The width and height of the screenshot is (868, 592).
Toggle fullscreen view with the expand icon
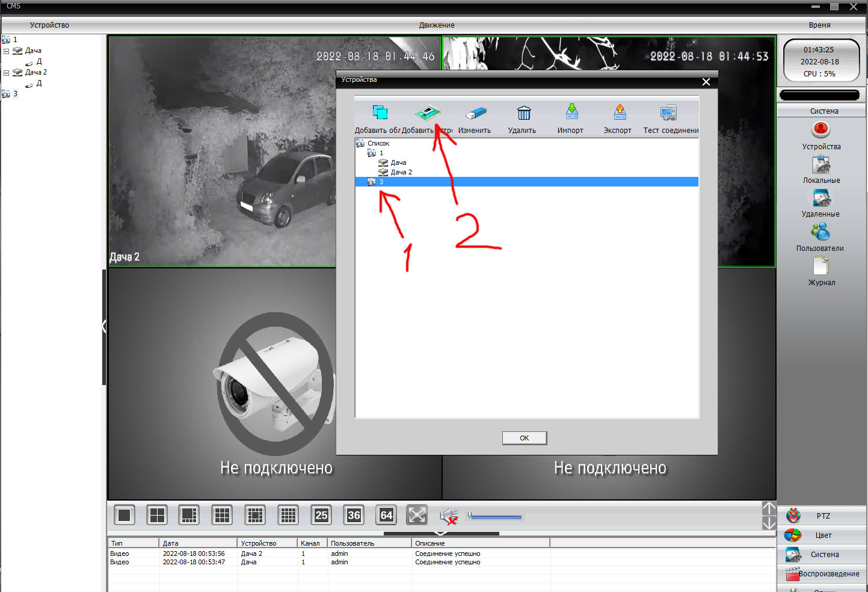pyautogui.click(x=417, y=515)
